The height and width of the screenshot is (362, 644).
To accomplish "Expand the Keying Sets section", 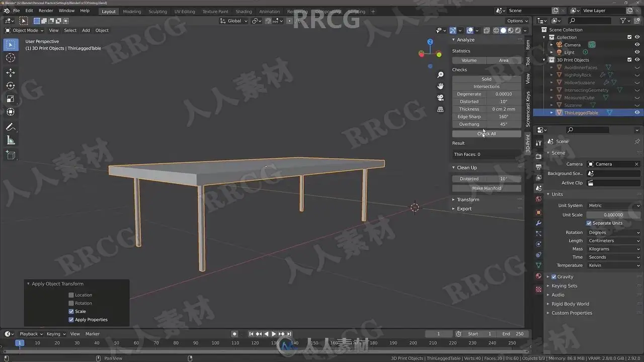I will [564, 286].
